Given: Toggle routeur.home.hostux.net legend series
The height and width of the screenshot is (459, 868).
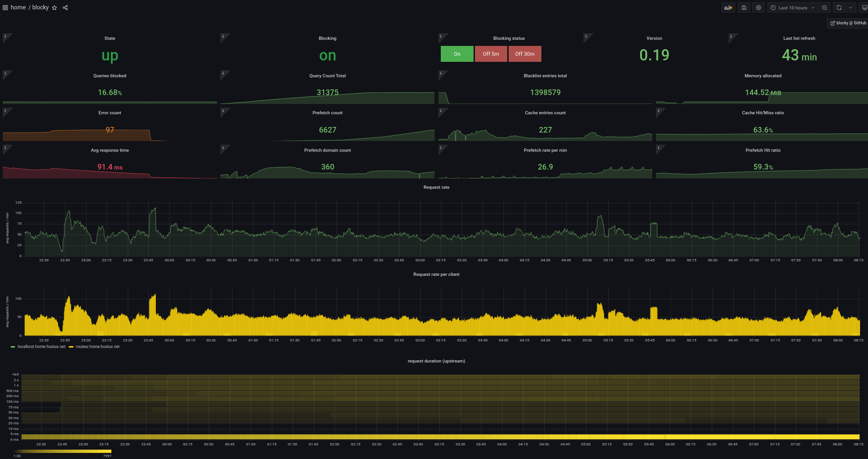Looking at the screenshot, I should click(97, 347).
